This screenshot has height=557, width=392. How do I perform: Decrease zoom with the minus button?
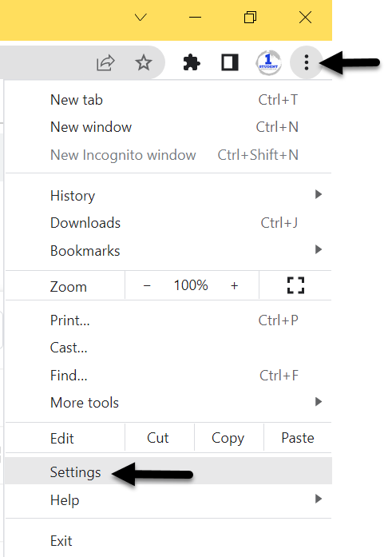coord(147,285)
